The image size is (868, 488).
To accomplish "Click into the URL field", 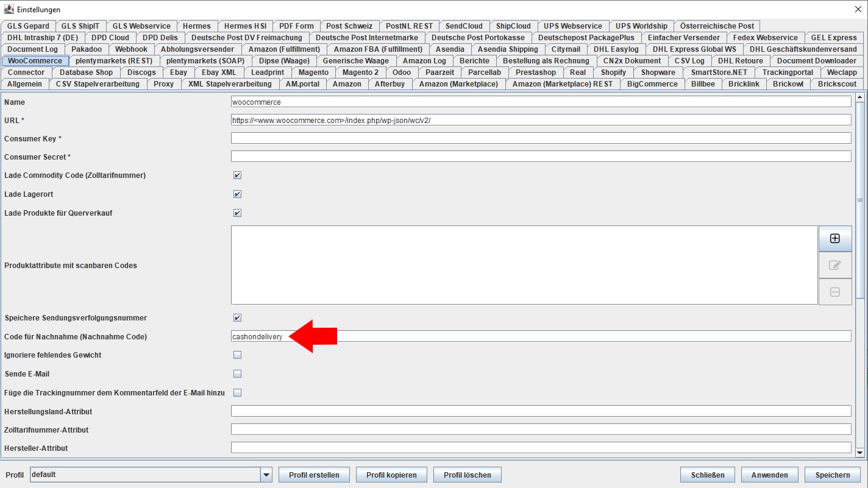I will click(x=541, y=120).
